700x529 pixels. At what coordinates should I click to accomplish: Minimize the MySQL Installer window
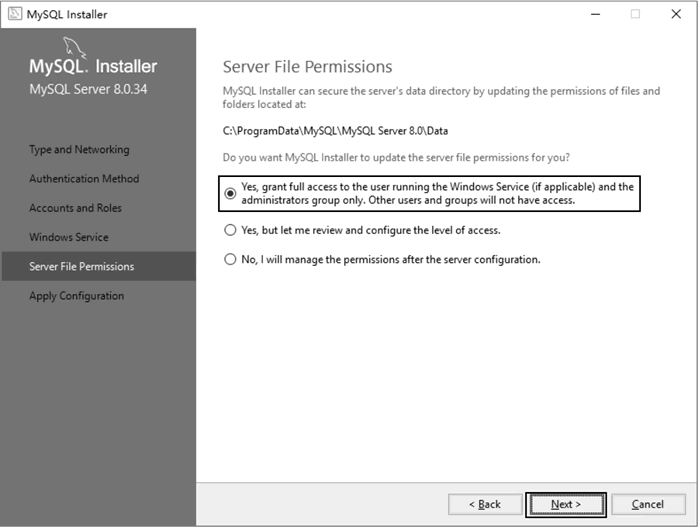point(596,14)
